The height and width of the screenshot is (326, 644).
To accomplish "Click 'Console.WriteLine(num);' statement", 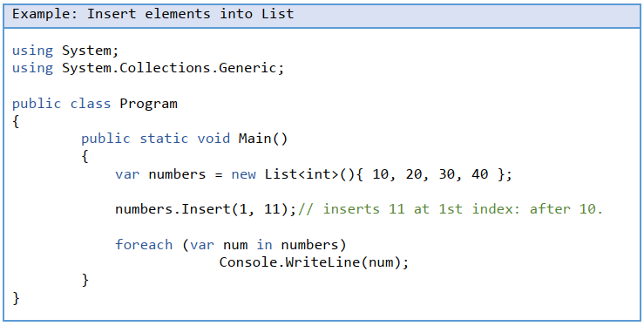I will 315,262.
